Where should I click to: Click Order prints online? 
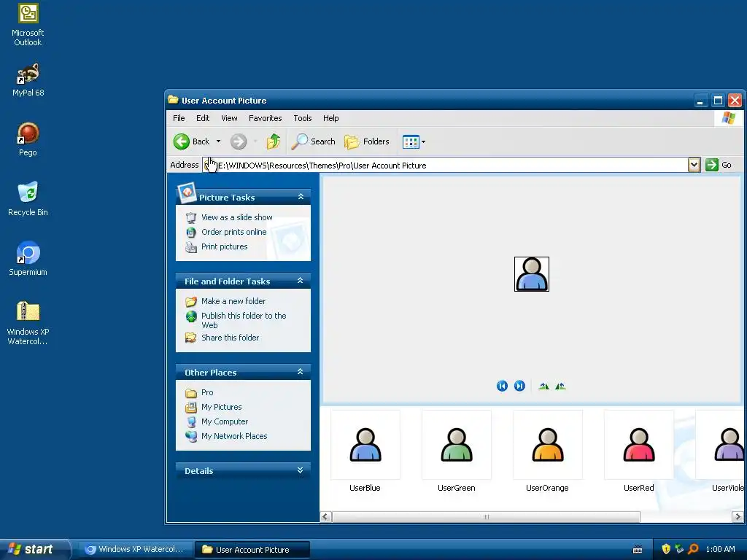click(234, 232)
